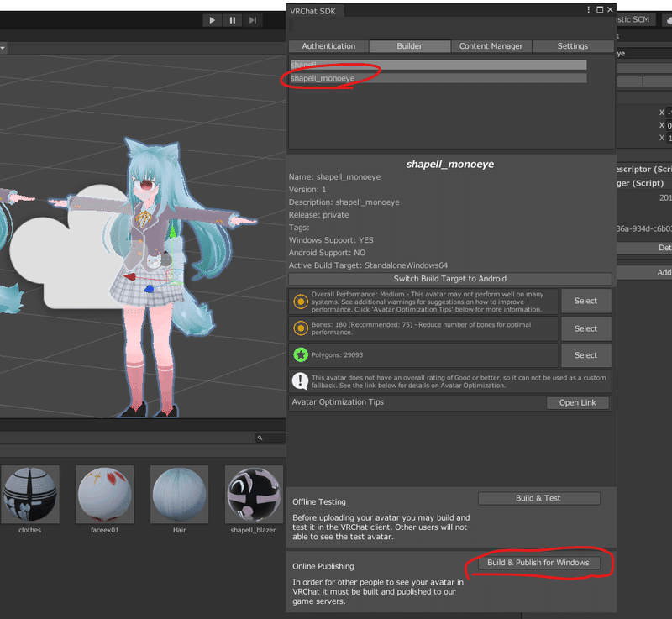Click the Plastic SCM tab
Image resolution: width=672 pixels, height=619 pixels.
633,19
